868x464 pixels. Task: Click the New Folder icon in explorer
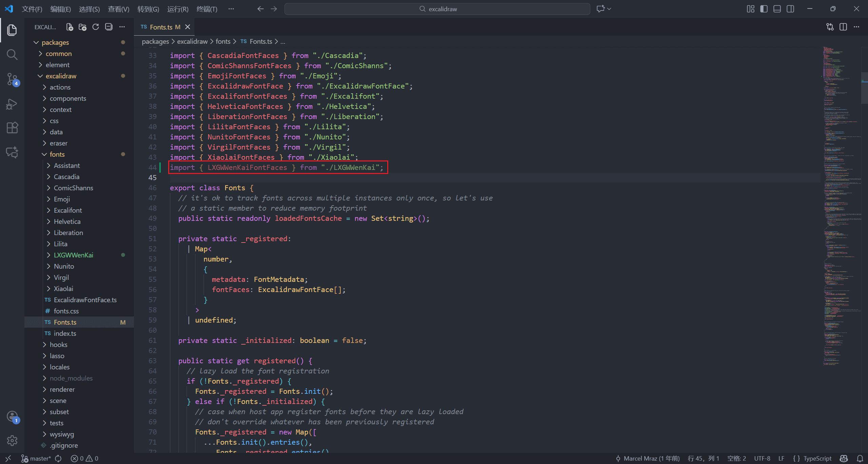point(82,27)
